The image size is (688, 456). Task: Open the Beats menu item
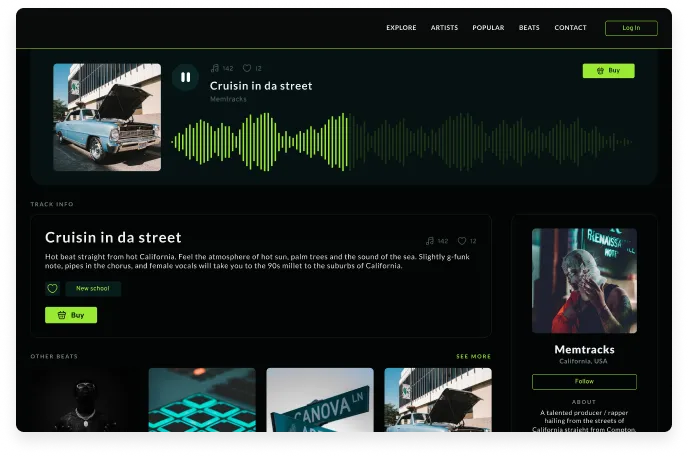pos(529,28)
